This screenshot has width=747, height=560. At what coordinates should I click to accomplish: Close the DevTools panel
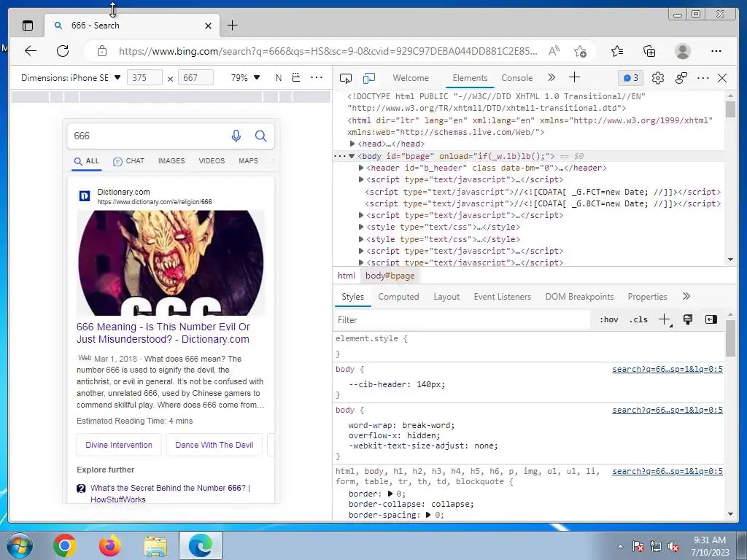[x=722, y=78]
